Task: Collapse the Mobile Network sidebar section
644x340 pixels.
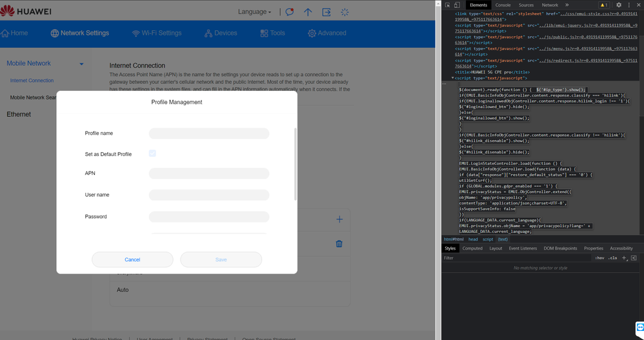Action: point(81,64)
